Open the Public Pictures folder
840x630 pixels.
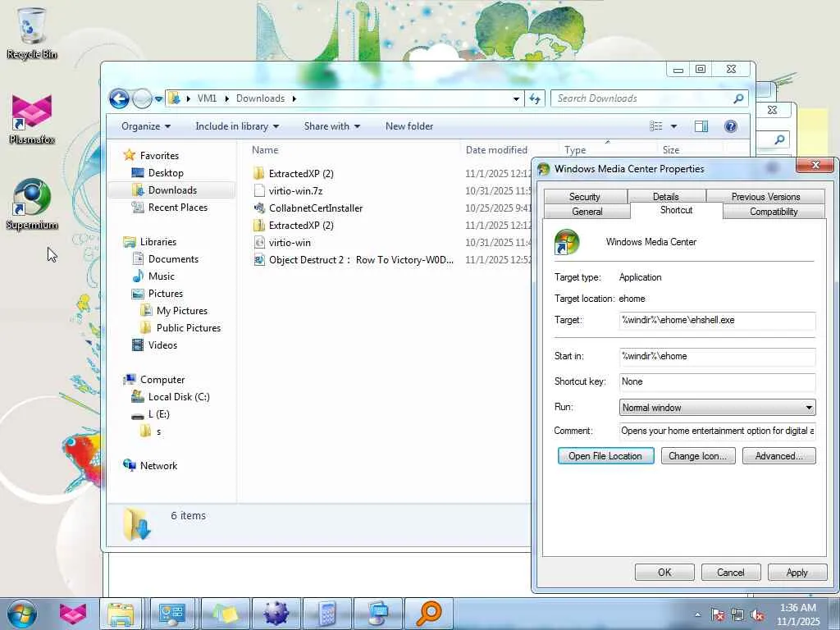click(x=189, y=328)
